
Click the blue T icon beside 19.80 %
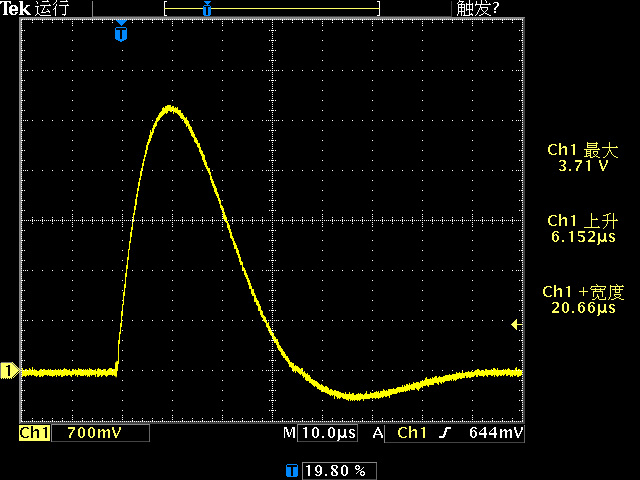point(291,469)
